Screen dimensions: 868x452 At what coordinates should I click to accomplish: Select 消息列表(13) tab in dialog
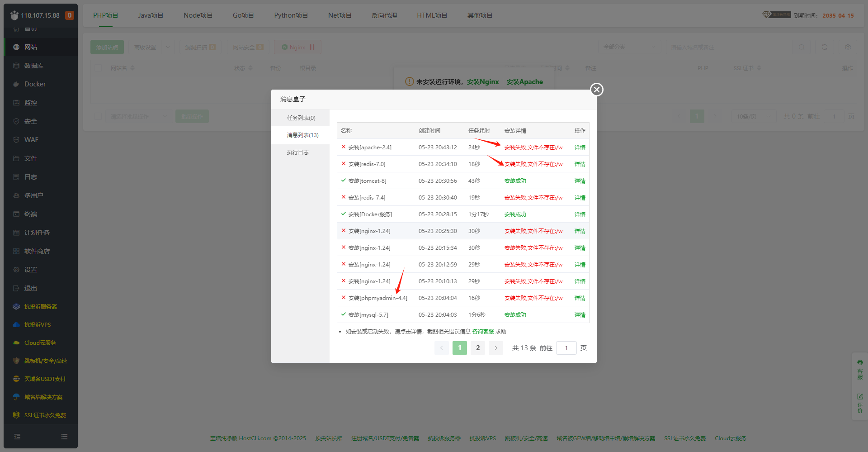click(301, 135)
